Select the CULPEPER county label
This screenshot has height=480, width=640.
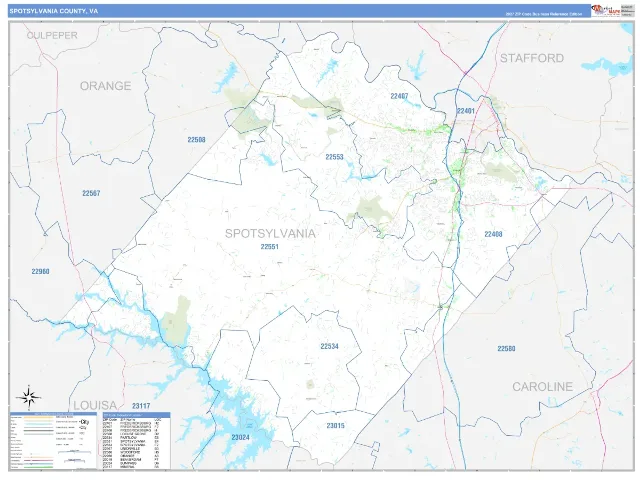tap(52, 36)
